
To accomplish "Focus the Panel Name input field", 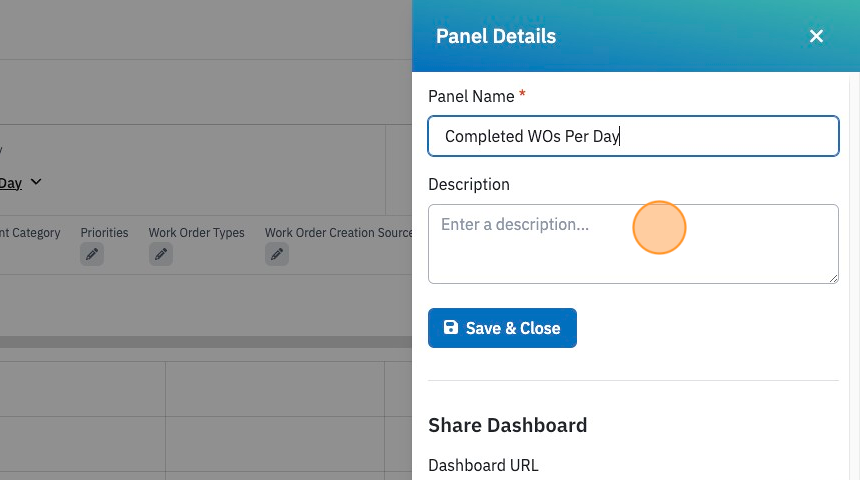I will (633, 136).
